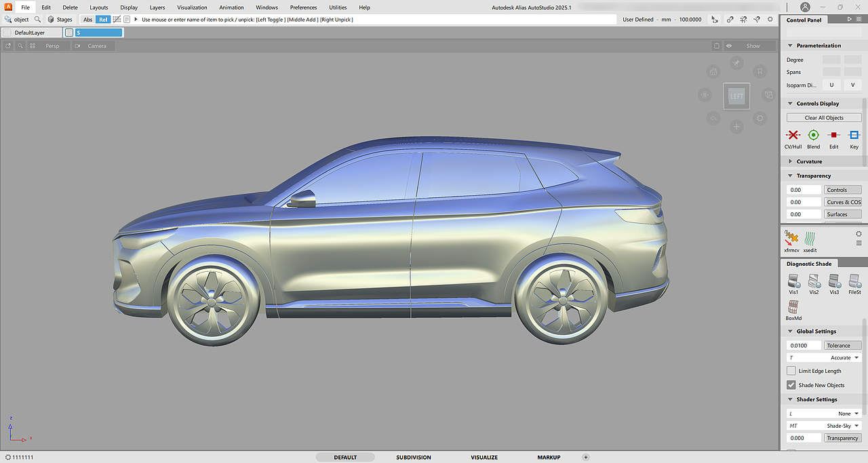The width and height of the screenshot is (868, 463).
Task: Click the viewport zoom magnifier icon
Action: click(20, 46)
